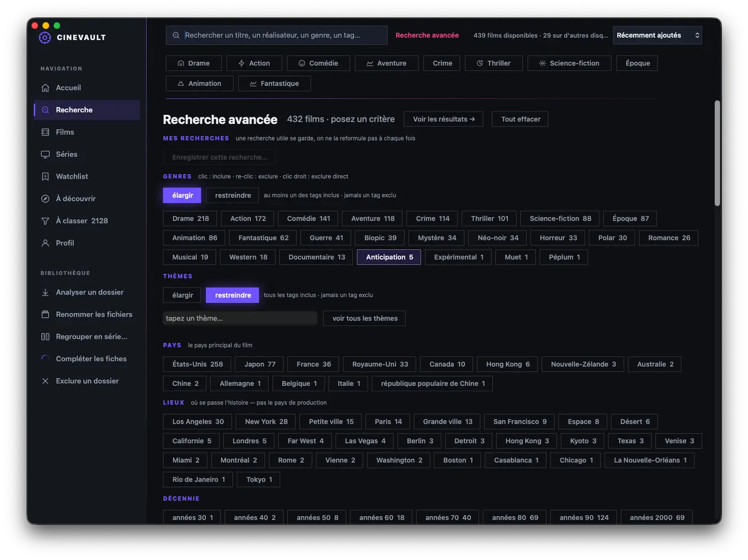This screenshot has height=560, width=748.
Task: Click the Tout effacer button
Action: (x=520, y=119)
